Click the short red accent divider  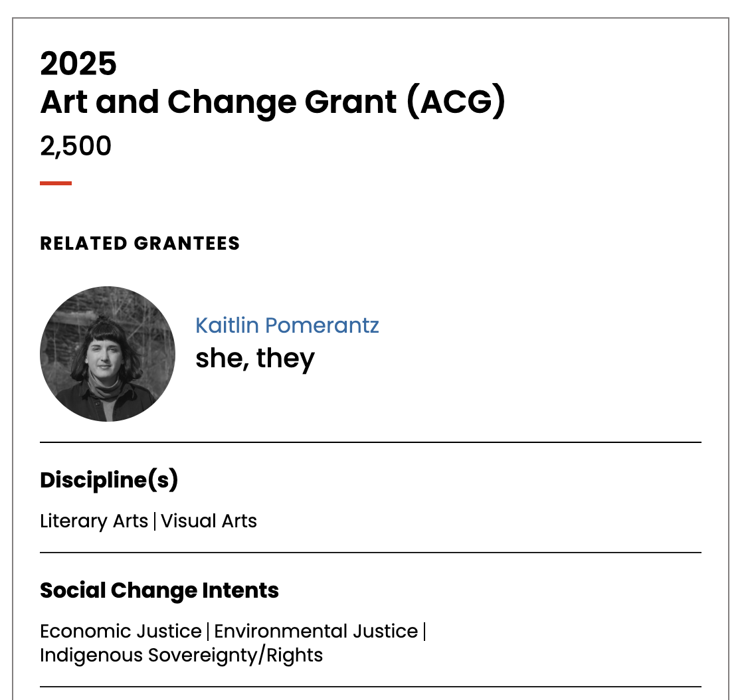[x=56, y=183]
